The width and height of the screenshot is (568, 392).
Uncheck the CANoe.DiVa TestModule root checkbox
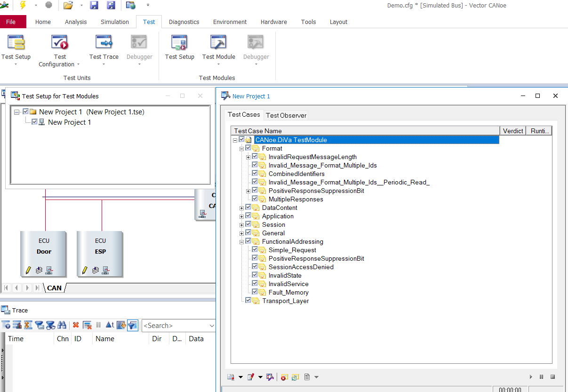(241, 139)
